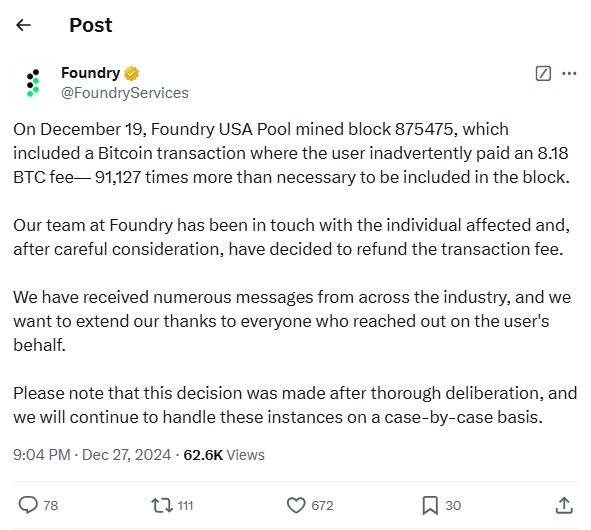The width and height of the screenshot is (591, 530).
Task: Click the 78 replies count
Action: point(51,505)
